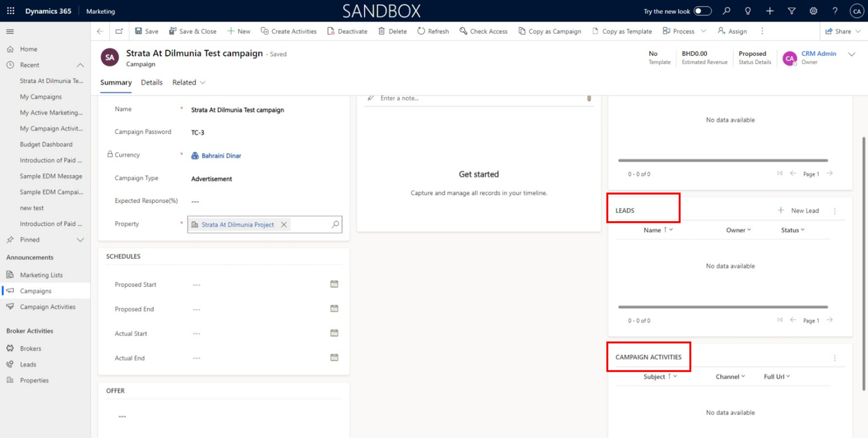
Task: Toggle the Try the new look switch
Action: click(702, 11)
